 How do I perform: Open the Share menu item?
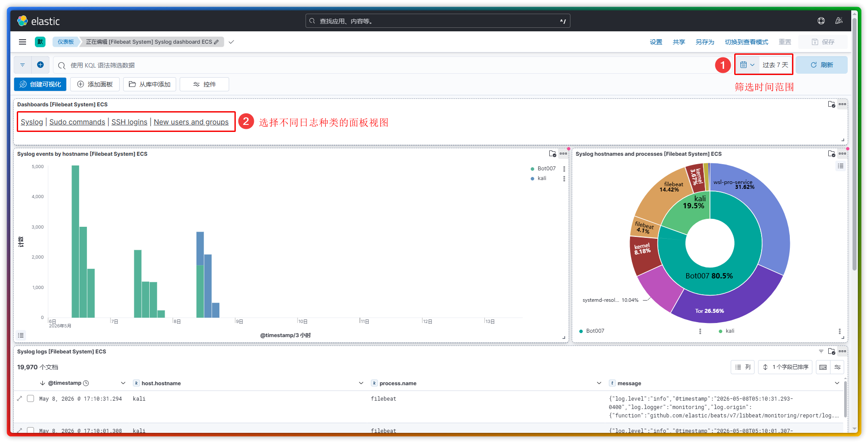coord(679,42)
